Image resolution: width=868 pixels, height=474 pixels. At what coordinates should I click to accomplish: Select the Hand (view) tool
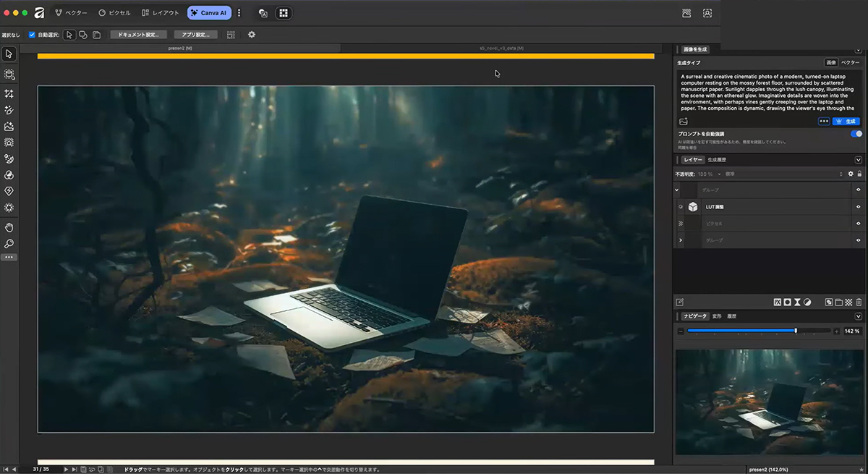click(x=9, y=227)
